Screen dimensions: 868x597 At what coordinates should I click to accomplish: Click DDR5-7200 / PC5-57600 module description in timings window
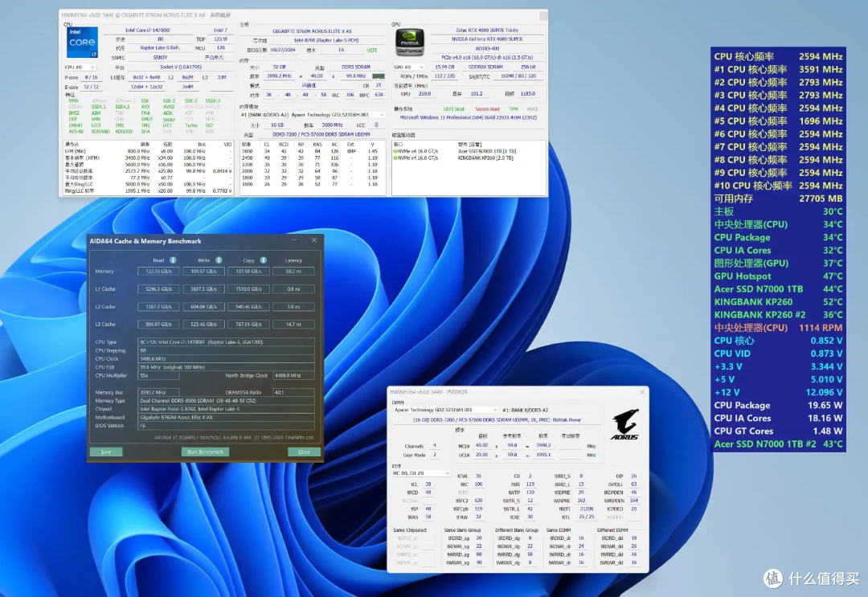click(x=497, y=420)
